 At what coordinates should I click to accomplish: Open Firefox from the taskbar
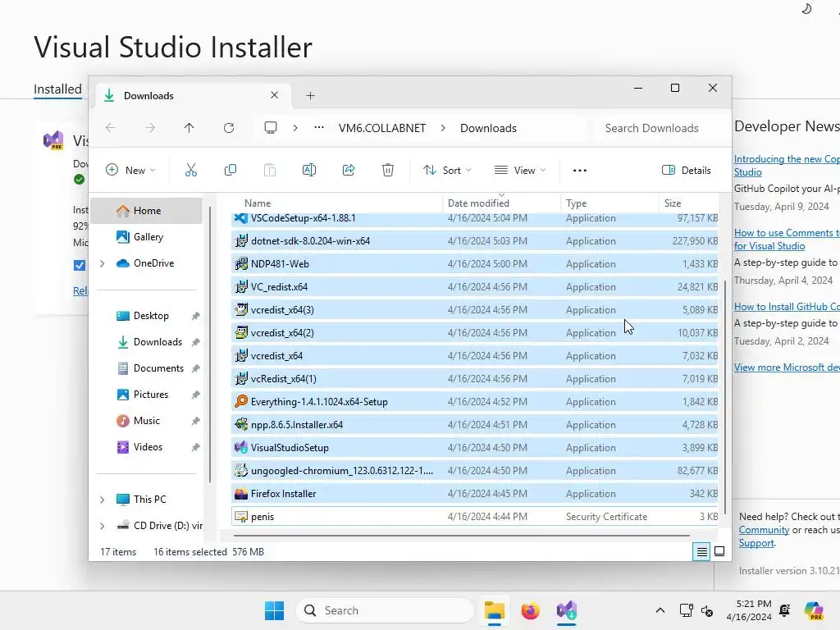click(x=531, y=610)
